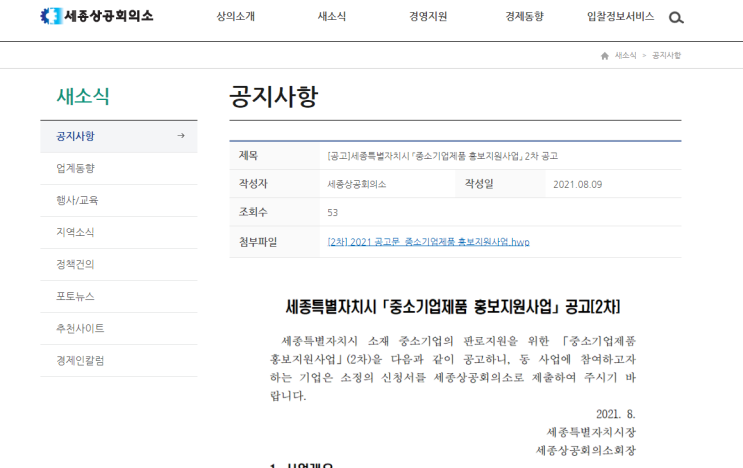Click the document date 2021. 8.
The height and width of the screenshot is (468, 743).
tap(616, 414)
